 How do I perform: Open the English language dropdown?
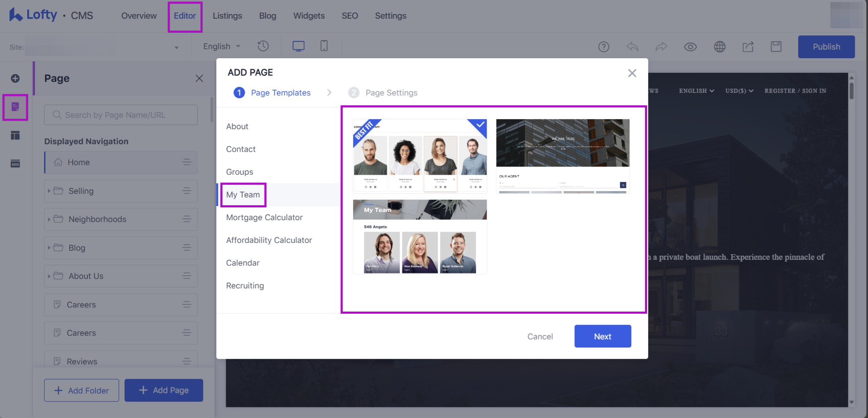[221, 46]
